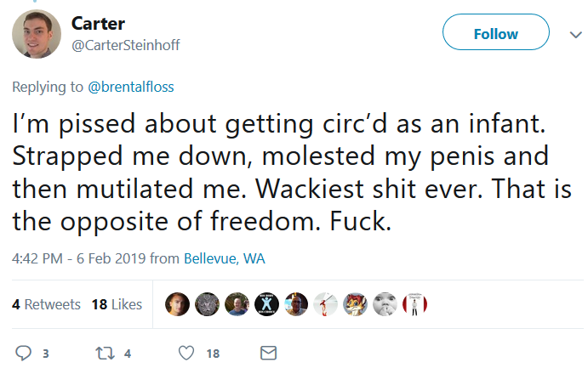Send tweet via the envelope message icon
Viewport: 588px width, 368px height.
[268, 353]
